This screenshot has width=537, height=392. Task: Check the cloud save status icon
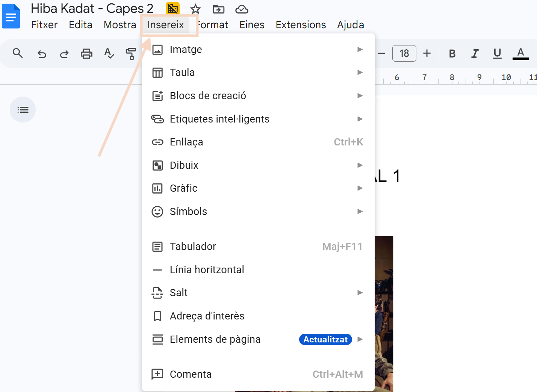point(242,9)
